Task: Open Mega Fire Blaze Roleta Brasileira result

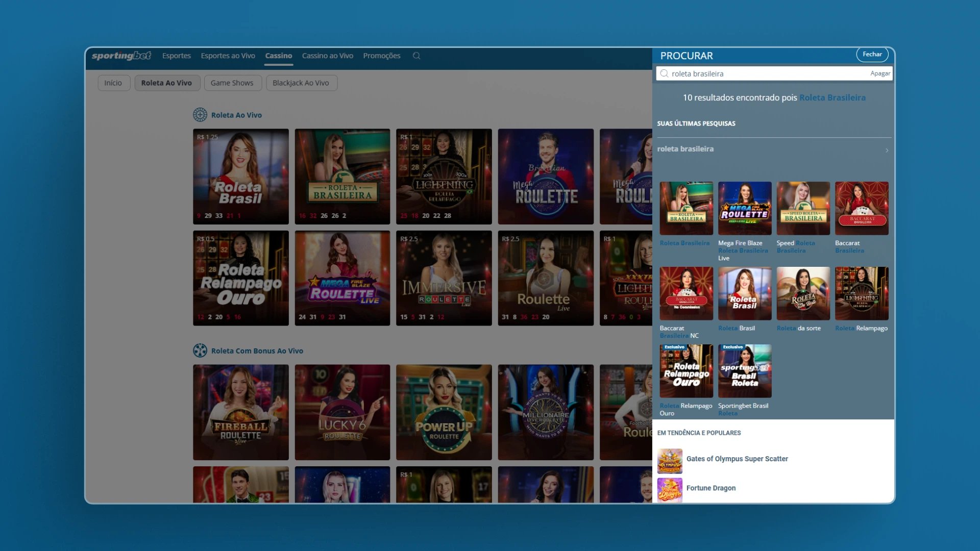Action: pos(744,208)
